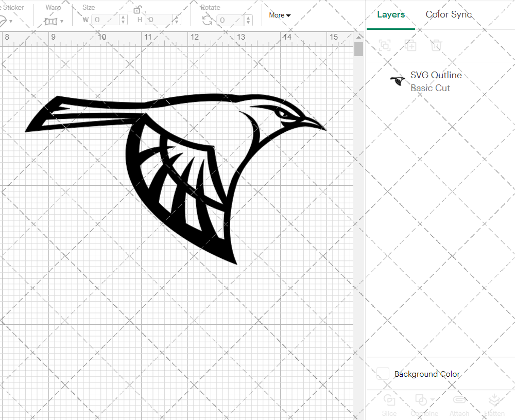The width and height of the screenshot is (515, 420).
Task: Click the Duplicate layer icon
Action: coord(411,45)
